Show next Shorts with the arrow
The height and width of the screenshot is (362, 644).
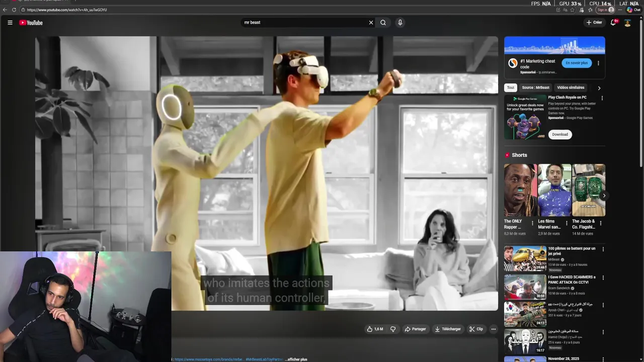[x=604, y=196]
